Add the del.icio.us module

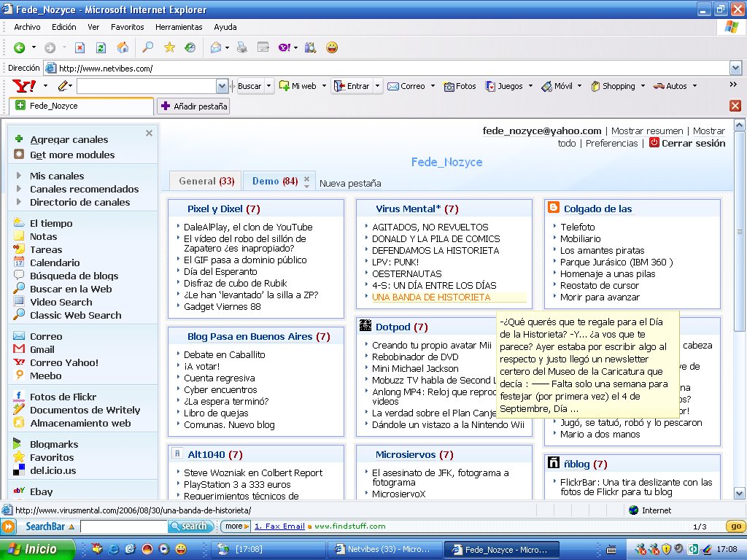[53, 470]
